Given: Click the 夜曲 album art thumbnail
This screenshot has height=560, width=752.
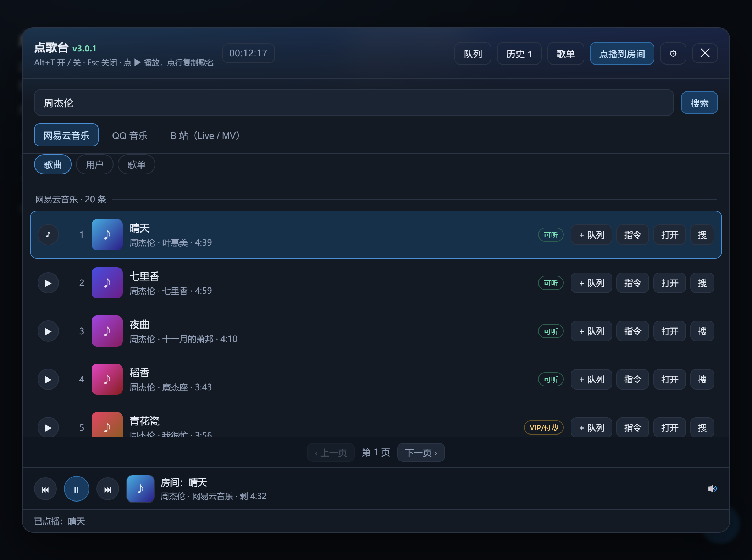Looking at the screenshot, I should pos(107,331).
